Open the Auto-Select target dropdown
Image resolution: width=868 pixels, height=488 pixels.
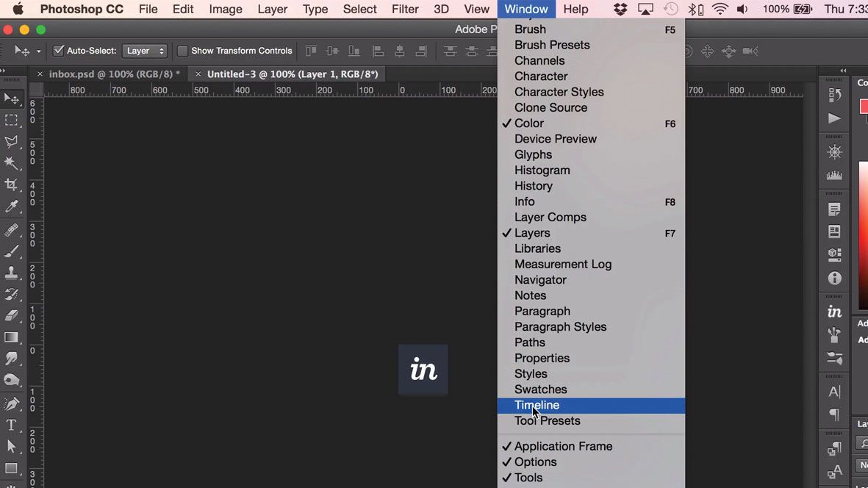pyautogui.click(x=144, y=51)
